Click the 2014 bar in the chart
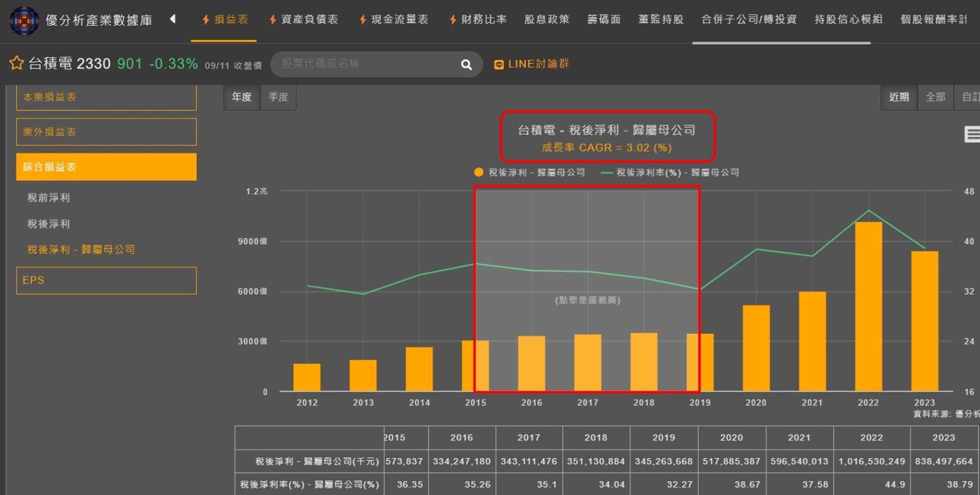 click(419, 369)
